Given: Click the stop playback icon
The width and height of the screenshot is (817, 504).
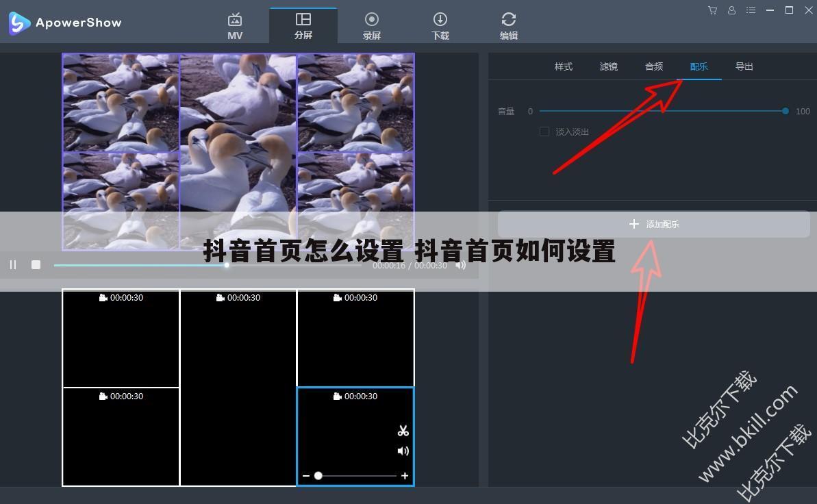Looking at the screenshot, I should click(36, 265).
